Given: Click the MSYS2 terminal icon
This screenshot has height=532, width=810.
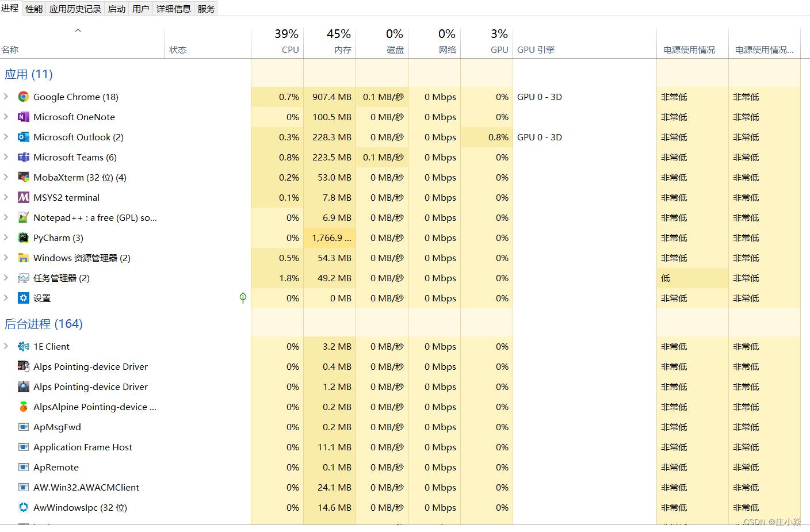Looking at the screenshot, I should tap(23, 197).
